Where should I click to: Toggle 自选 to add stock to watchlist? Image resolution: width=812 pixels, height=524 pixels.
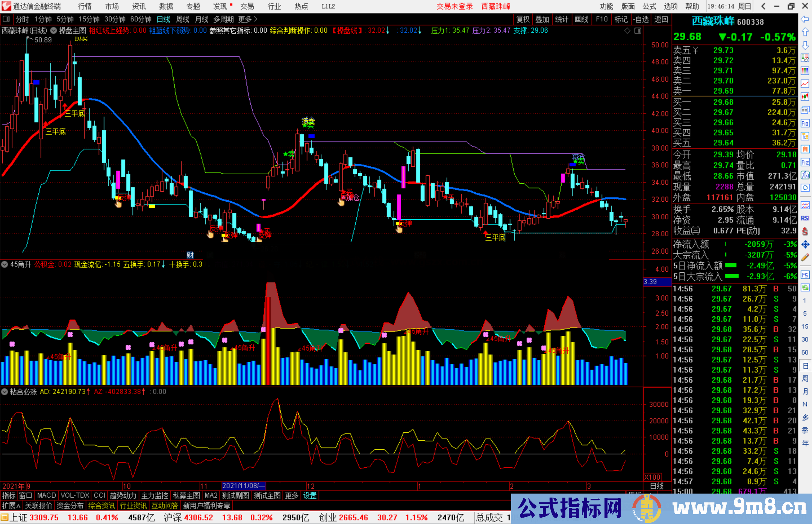tap(641, 19)
